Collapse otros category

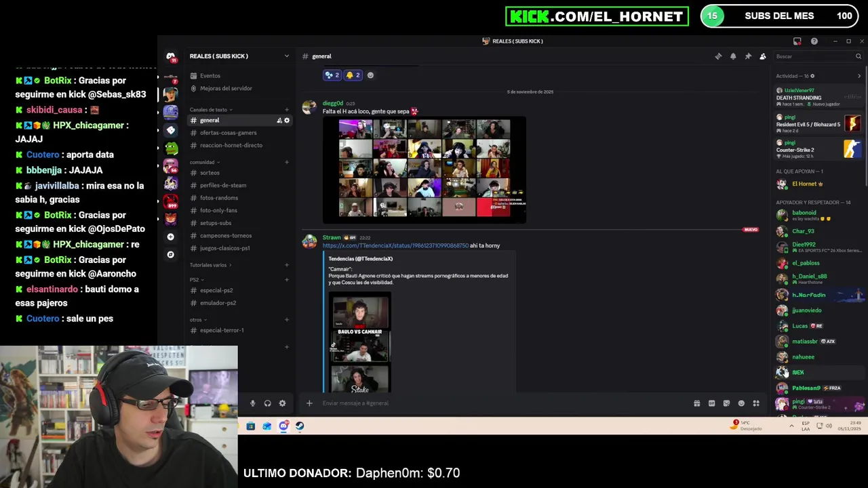pyautogui.click(x=198, y=320)
